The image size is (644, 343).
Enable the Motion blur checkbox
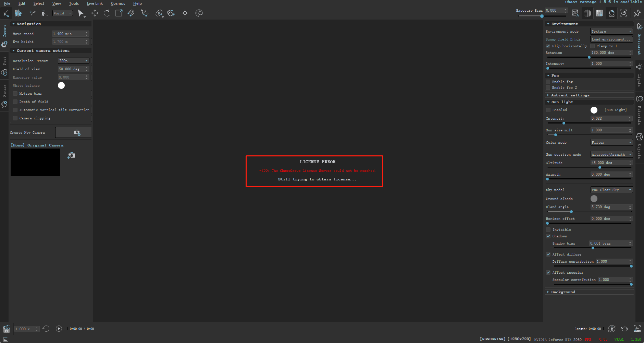(x=15, y=93)
